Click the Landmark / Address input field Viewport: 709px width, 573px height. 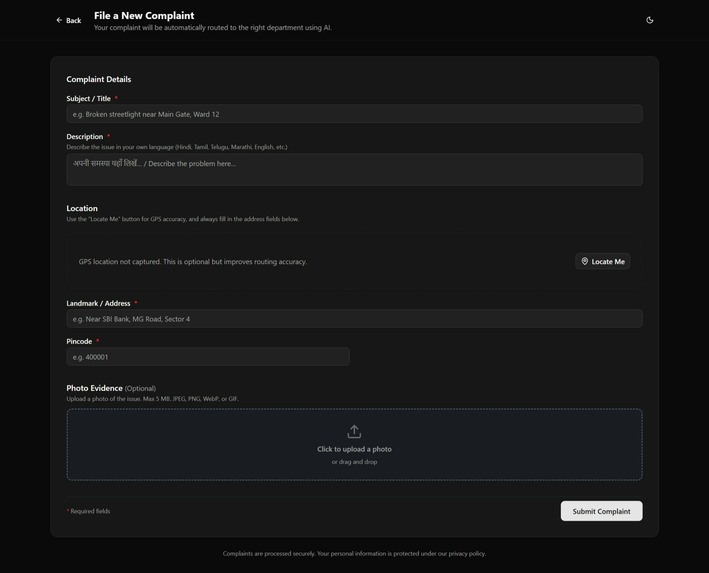354,319
